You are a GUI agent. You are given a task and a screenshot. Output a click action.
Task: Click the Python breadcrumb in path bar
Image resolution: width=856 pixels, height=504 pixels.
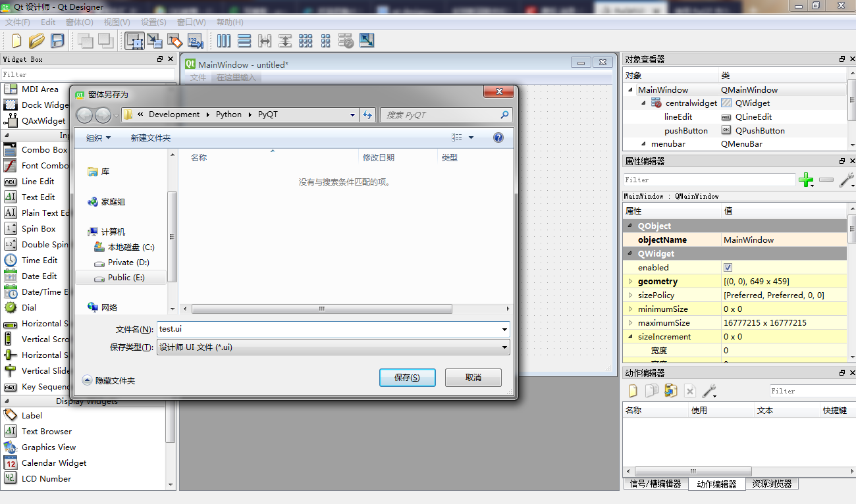228,114
